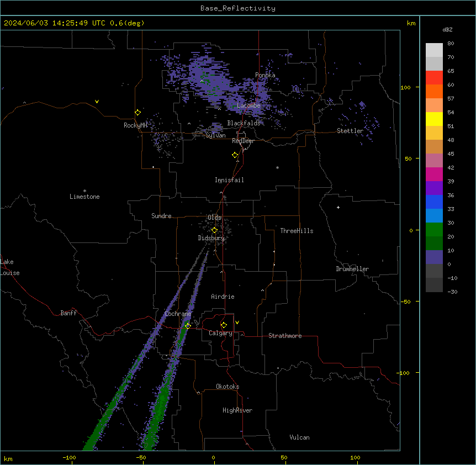Click the Drumheller city label
476x465 pixels.
pyautogui.click(x=352, y=269)
